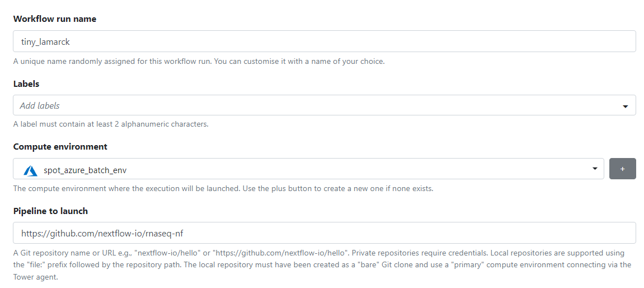Click the Workflow run name heading

[55, 19]
